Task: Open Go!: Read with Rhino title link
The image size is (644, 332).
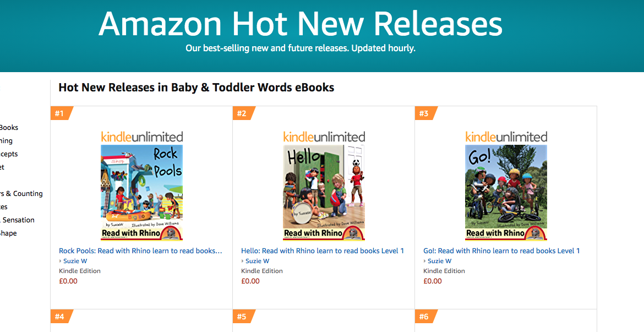Action: tap(501, 251)
